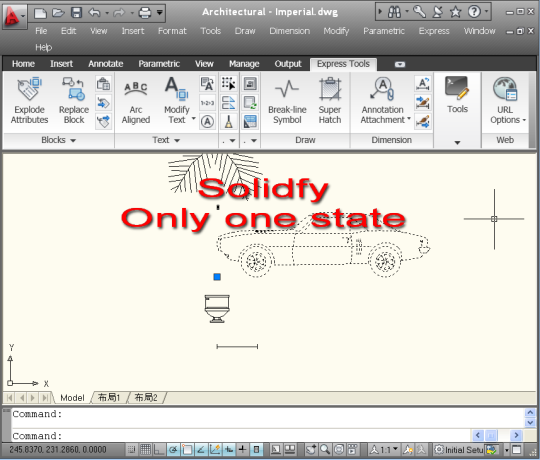Screen dimensions: 540x460
Task: Toggle Ortho Mode in status bar
Action: point(159,449)
